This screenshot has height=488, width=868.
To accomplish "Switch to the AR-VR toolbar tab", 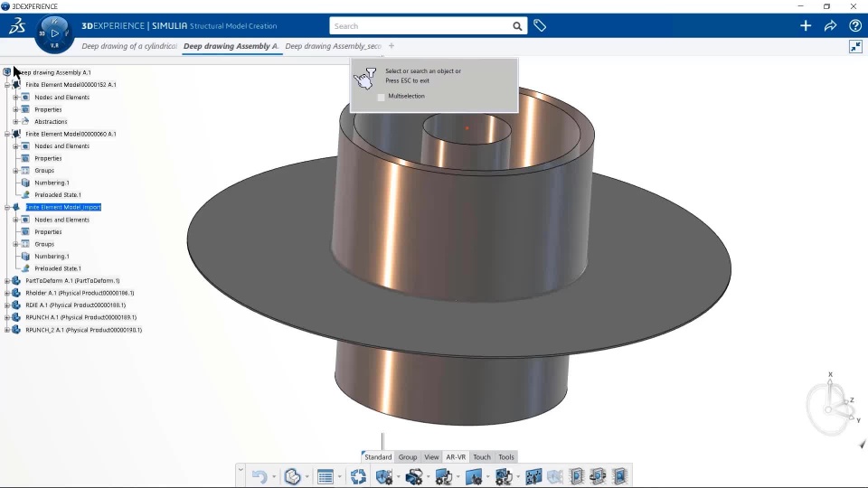I will [x=456, y=457].
